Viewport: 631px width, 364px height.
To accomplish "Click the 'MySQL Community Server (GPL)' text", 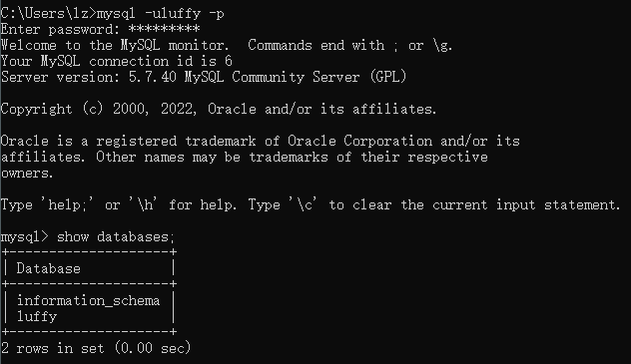I will tap(296, 77).
